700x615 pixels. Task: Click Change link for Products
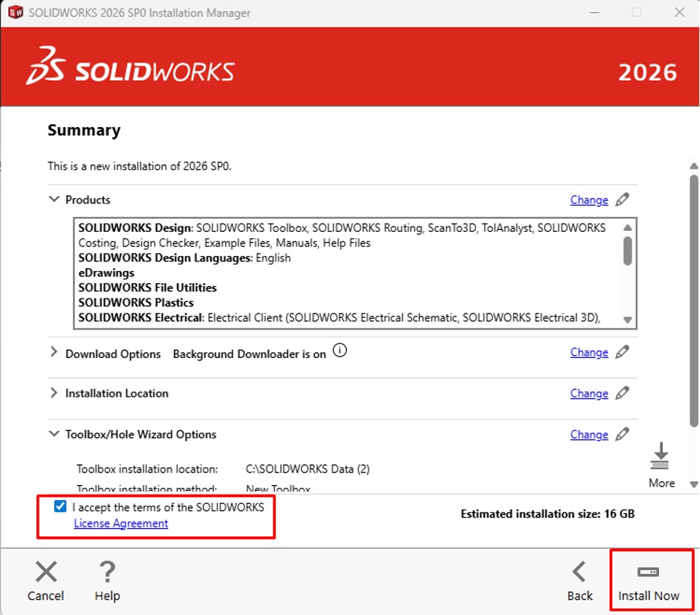(x=589, y=200)
